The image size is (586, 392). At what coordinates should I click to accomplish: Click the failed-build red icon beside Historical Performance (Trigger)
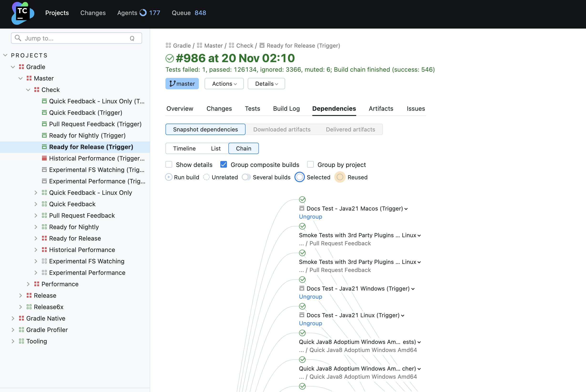tap(45, 158)
